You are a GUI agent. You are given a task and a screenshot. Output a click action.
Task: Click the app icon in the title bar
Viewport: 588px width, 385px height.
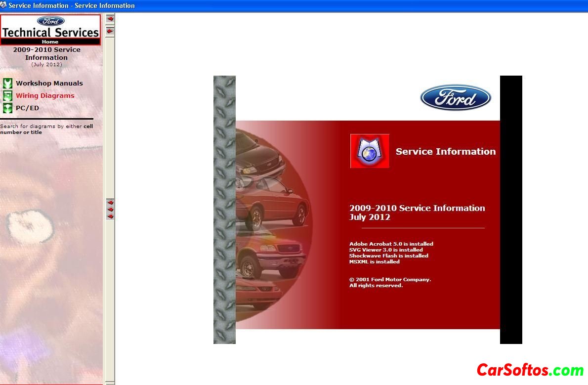3,5
